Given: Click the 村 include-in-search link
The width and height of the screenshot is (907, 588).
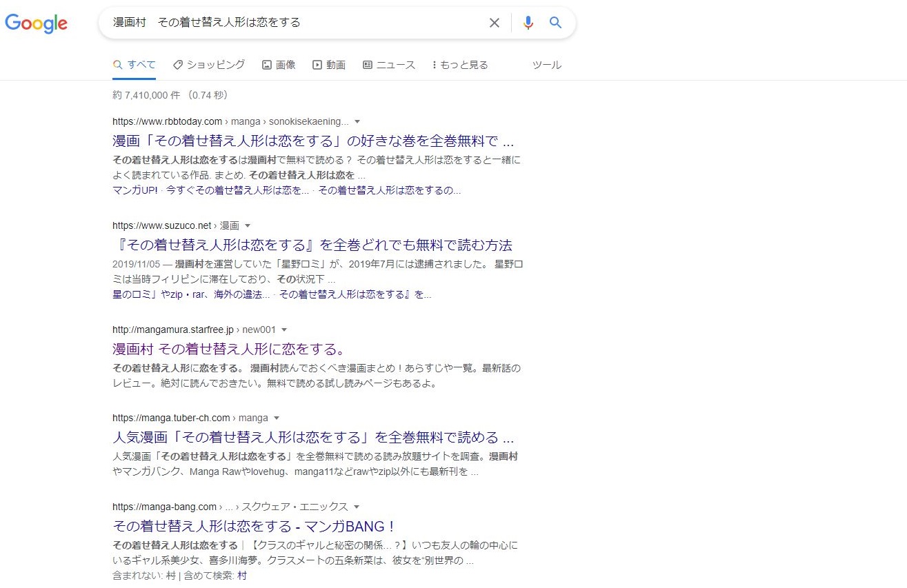Looking at the screenshot, I should pos(241,576).
